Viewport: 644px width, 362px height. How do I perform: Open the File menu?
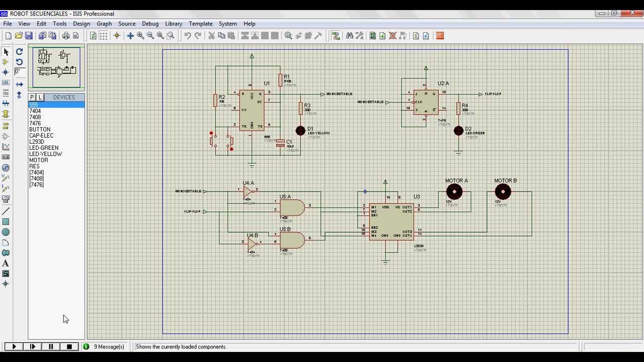pyautogui.click(x=8, y=24)
